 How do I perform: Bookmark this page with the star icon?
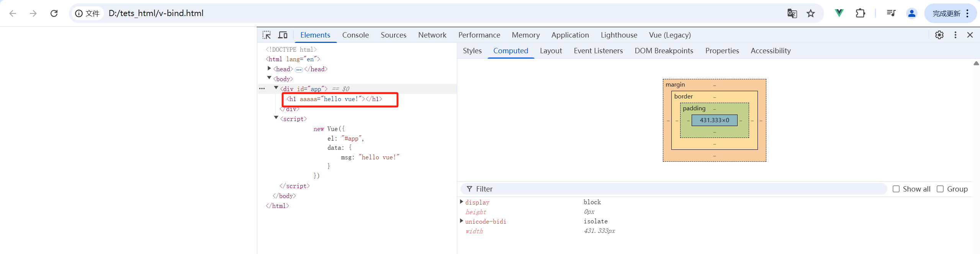pyautogui.click(x=811, y=13)
